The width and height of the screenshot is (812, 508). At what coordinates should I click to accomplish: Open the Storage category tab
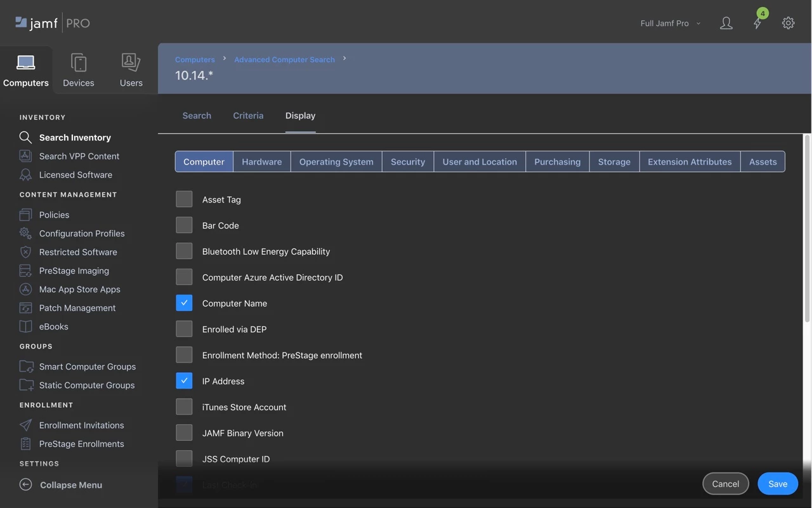coord(614,161)
